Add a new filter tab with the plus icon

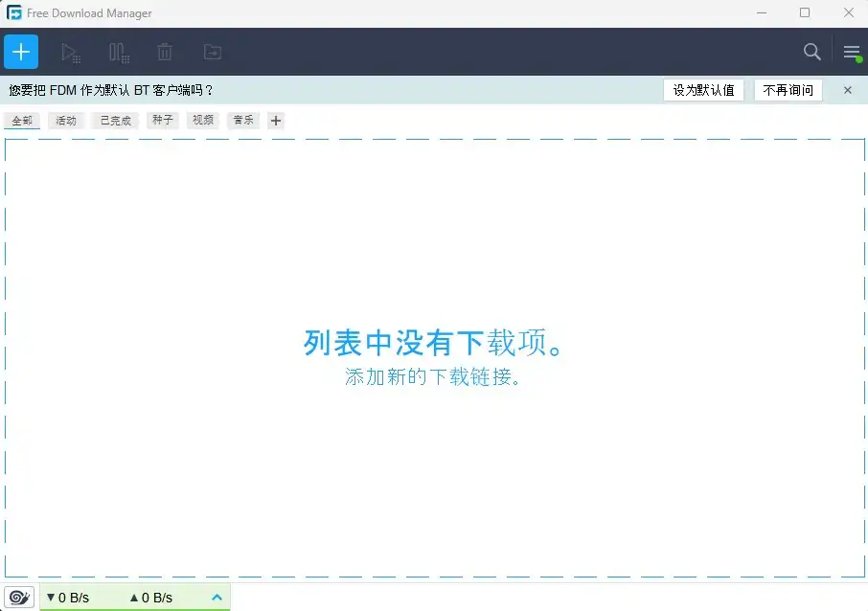(275, 120)
